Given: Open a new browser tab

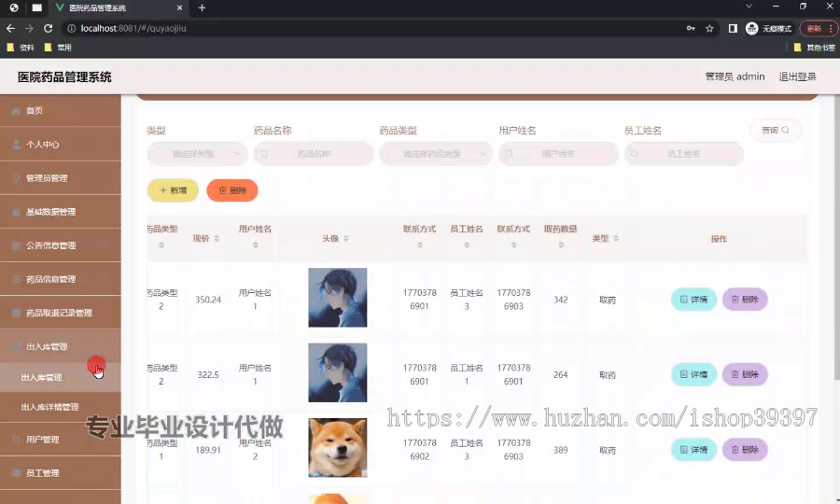Looking at the screenshot, I should tap(202, 7).
